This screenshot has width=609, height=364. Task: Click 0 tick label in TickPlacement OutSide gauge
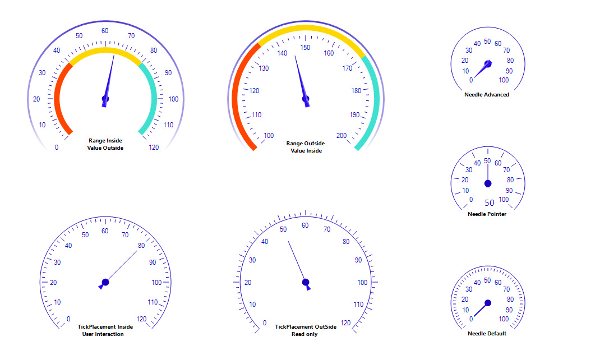coord(265,323)
